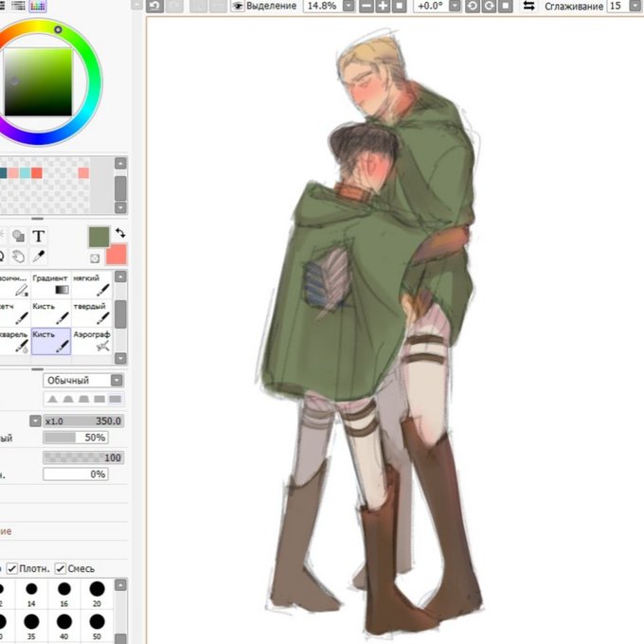The height and width of the screenshot is (644, 644).
Task: Click the 0% slider field
Action: point(76,474)
